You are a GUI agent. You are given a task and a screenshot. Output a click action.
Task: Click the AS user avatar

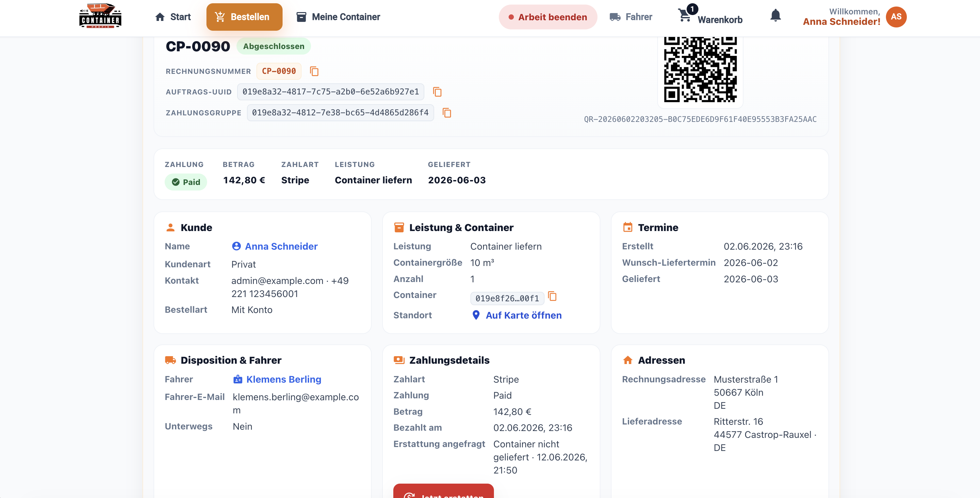click(x=896, y=17)
